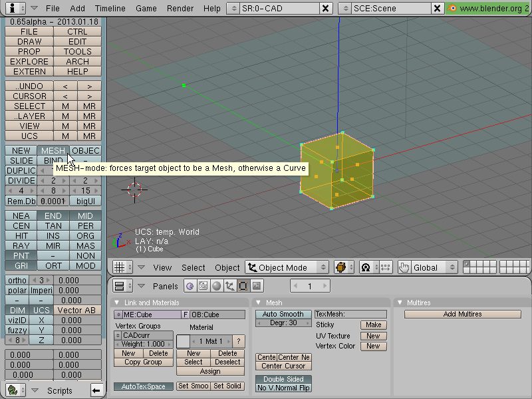Collapse the Link and Materials panel
532x399 pixels.
coord(117,303)
